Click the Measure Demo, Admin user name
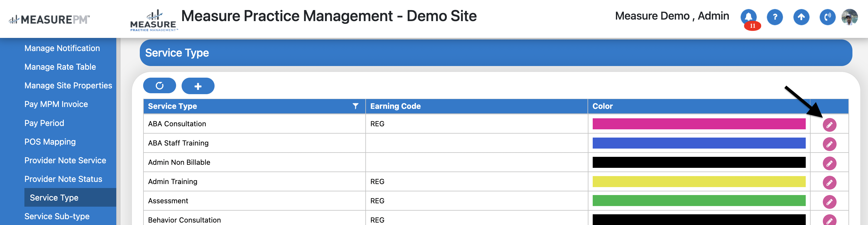 pos(672,16)
